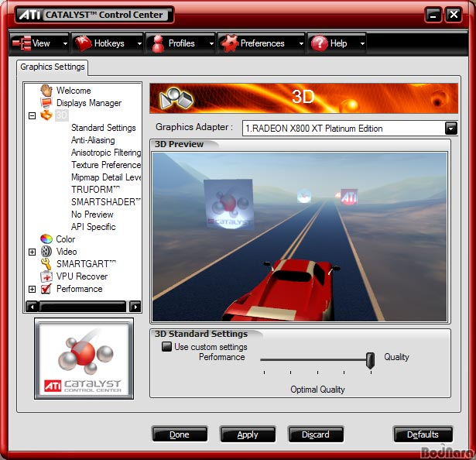The height and width of the screenshot is (460, 476).
Task: Click the Performance-Quality slider handle
Action: [x=371, y=360]
